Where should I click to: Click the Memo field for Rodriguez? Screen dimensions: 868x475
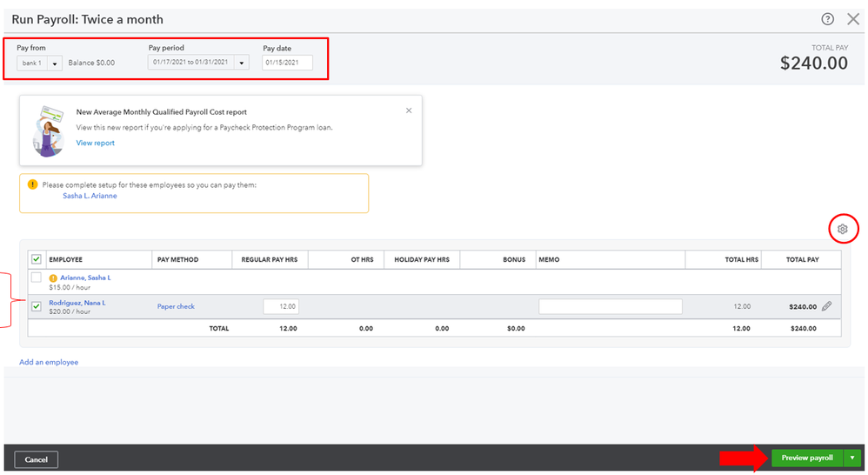[610, 306]
